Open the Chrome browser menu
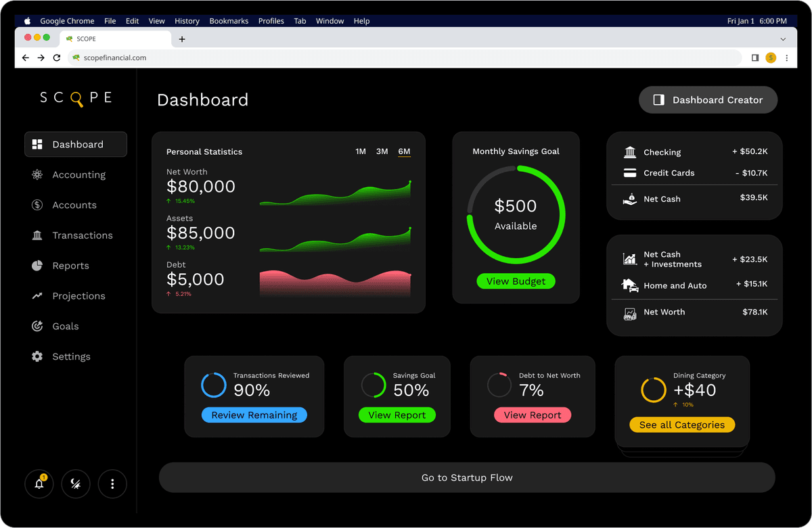The width and height of the screenshot is (812, 528). pos(786,57)
